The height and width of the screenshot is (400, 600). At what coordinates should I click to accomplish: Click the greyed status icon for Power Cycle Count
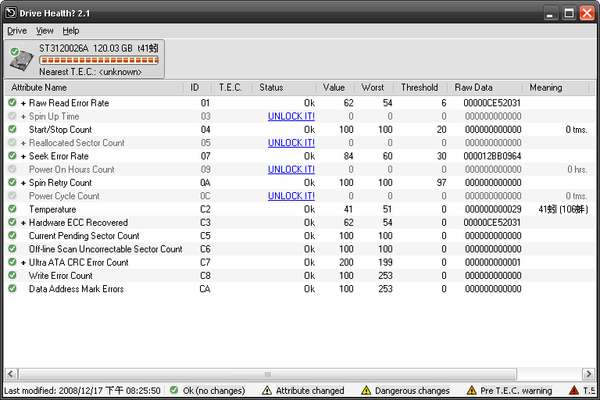12,196
